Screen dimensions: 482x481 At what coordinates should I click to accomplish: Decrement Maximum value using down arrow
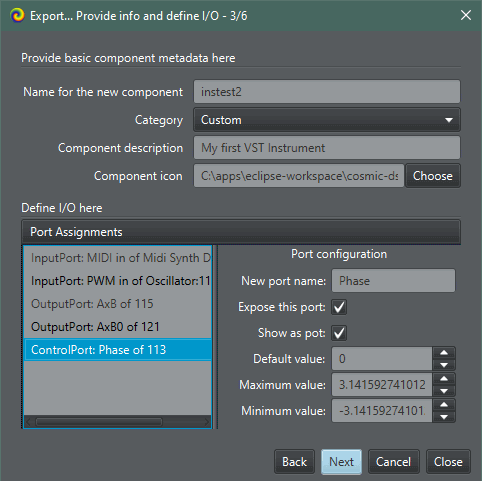(444, 391)
